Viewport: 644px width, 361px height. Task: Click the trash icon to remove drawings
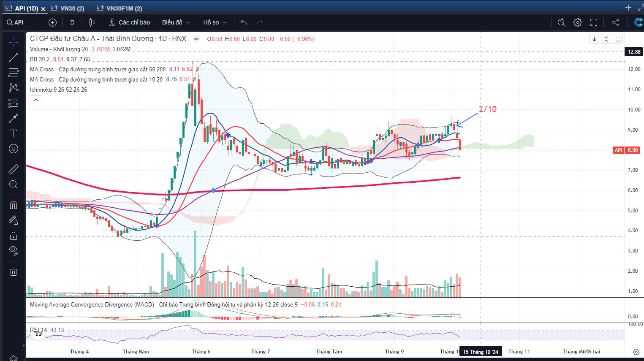(x=14, y=271)
